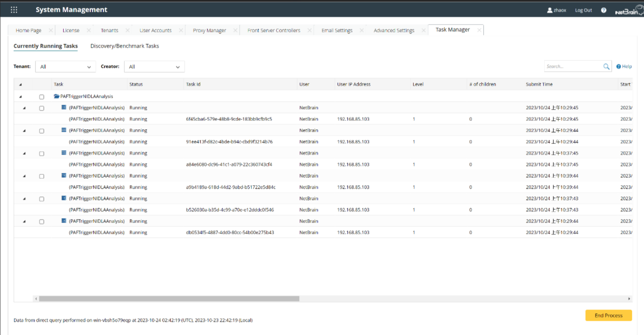
Task: Check the last running task group checkbox
Action: pos(42,222)
